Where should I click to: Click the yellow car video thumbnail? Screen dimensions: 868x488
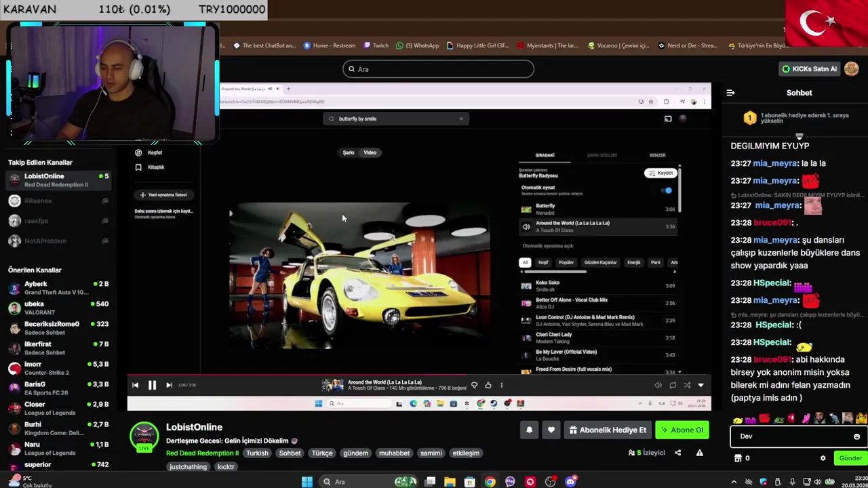click(359, 274)
